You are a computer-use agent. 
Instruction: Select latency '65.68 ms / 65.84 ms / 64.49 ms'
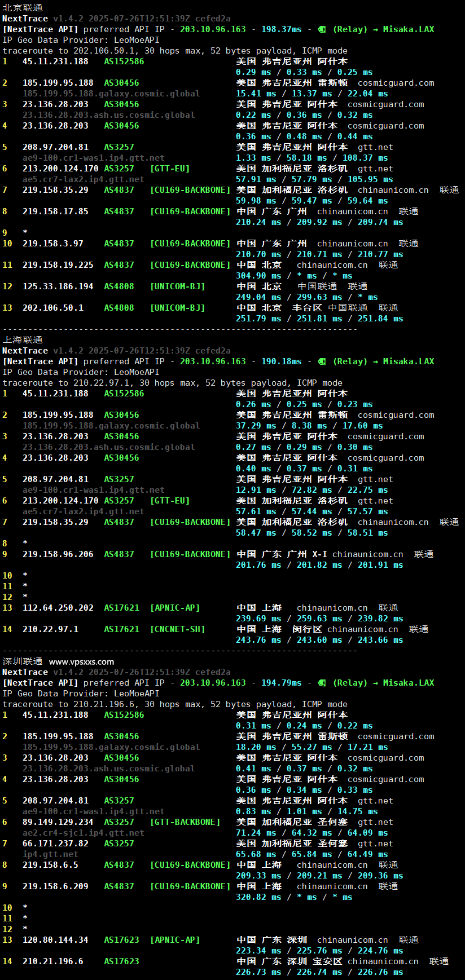coord(312,854)
